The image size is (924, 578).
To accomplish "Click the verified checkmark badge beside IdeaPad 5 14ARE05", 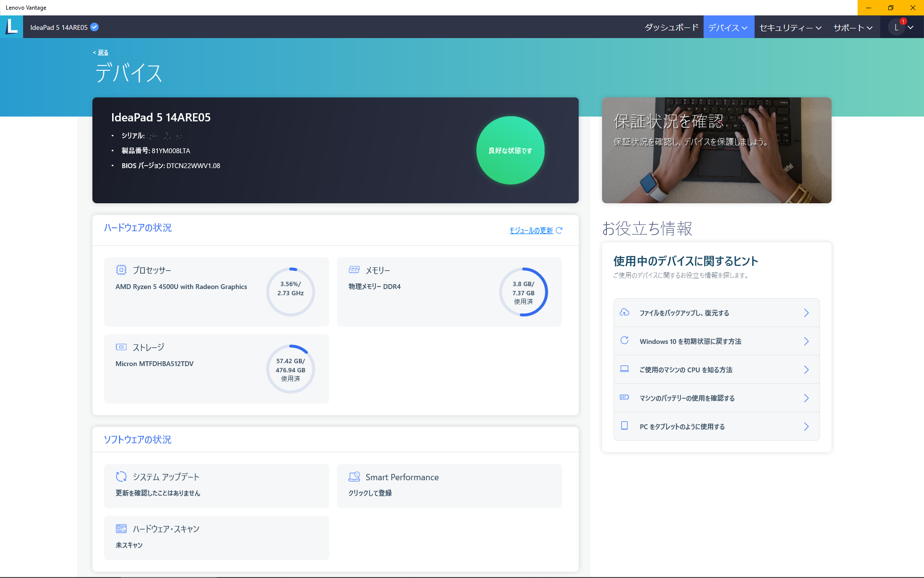I will pos(95,27).
